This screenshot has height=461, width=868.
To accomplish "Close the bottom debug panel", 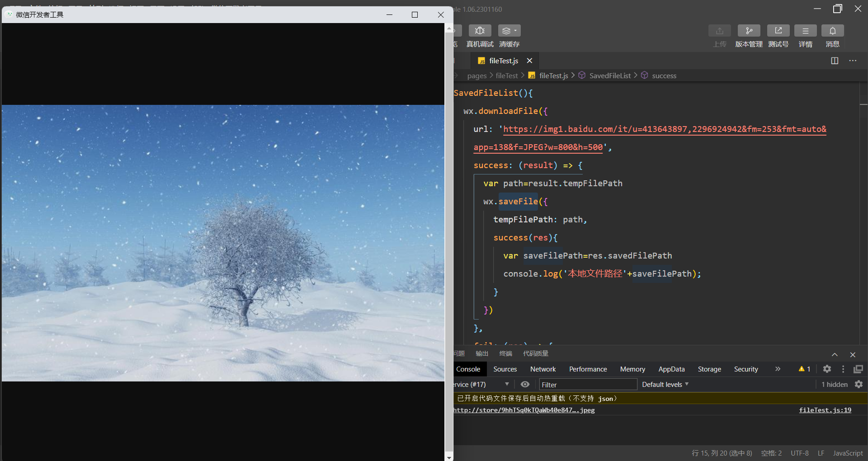I will point(853,355).
